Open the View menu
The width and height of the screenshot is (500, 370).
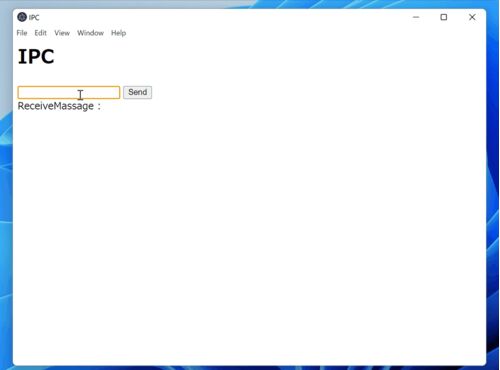pyautogui.click(x=62, y=33)
